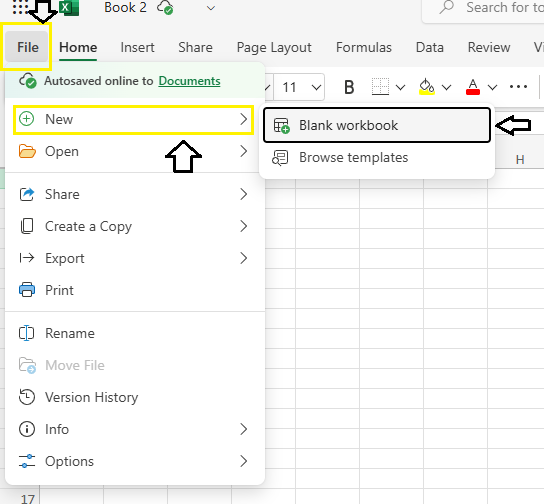Expand the Open submenu chevron
The image size is (544, 504).
(244, 151)
